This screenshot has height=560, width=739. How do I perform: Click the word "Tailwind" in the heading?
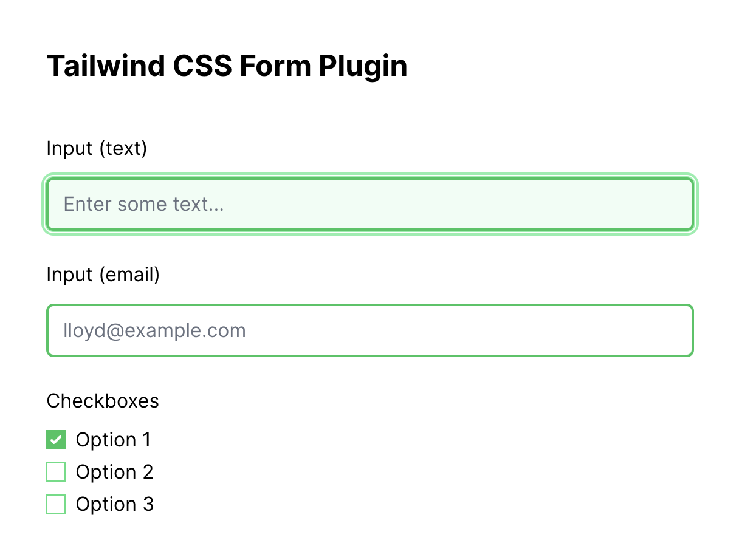[x=106, y=66]
